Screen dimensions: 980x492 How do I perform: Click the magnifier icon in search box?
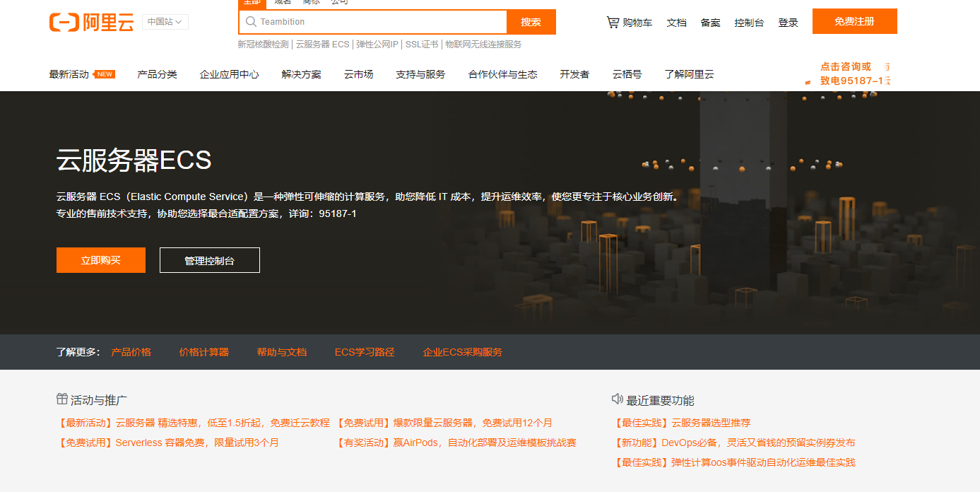point(250,22)
